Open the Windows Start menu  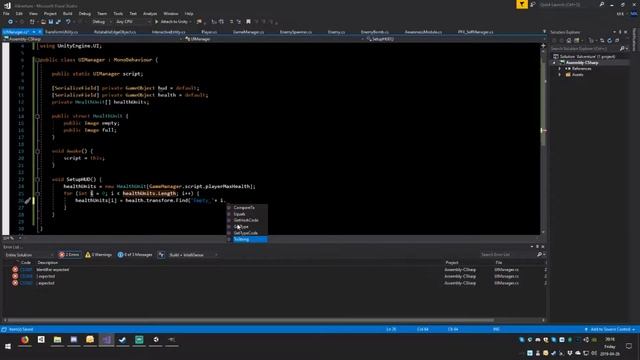pos(8,346)
